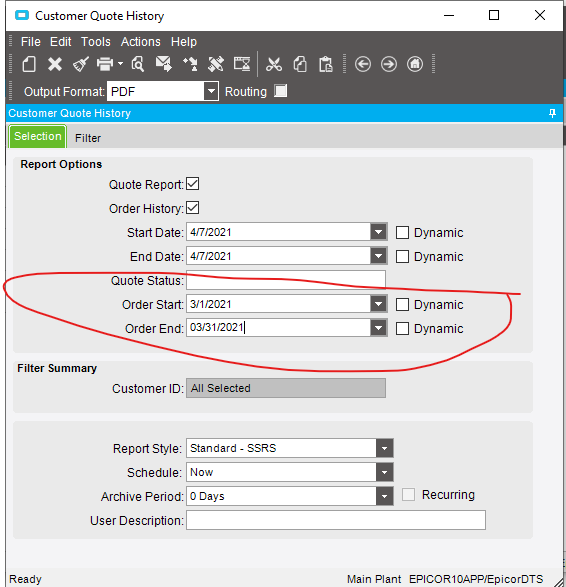Open the Tools menu

click(x=96, y=42)
